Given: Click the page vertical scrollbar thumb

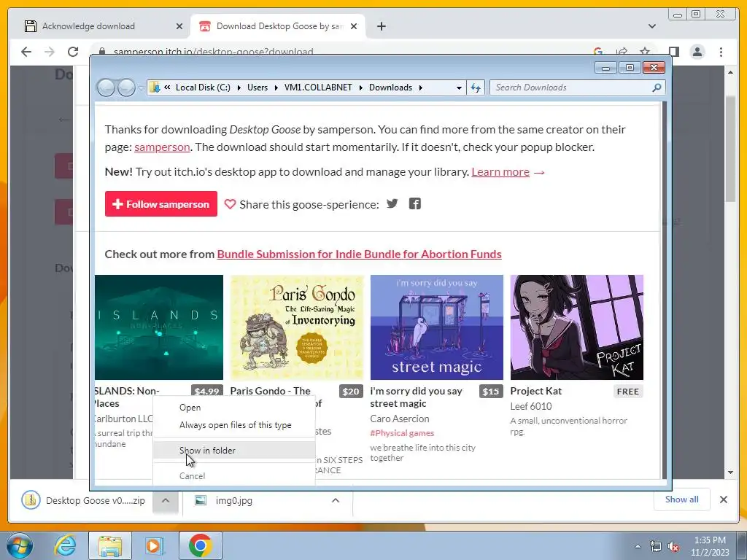Looking at the screenshot, I should tap(731, 148).
